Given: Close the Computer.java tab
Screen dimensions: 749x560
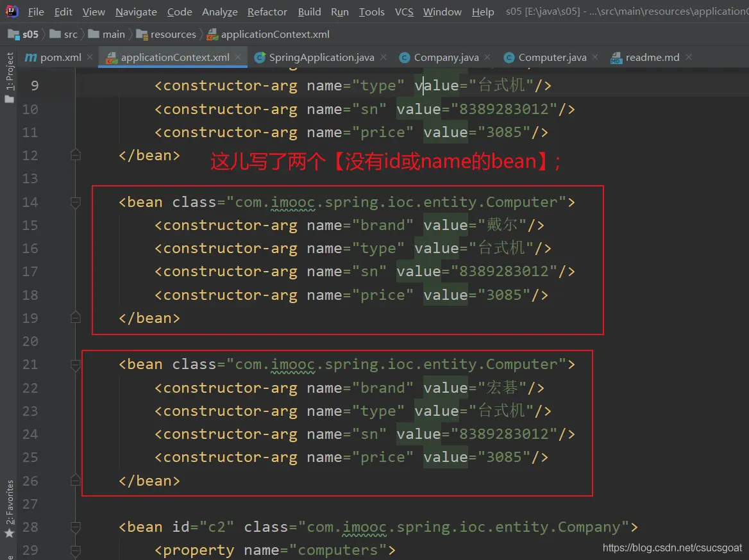Looking at the screenshot, I should pyautogui.click(x=596, y=57).
